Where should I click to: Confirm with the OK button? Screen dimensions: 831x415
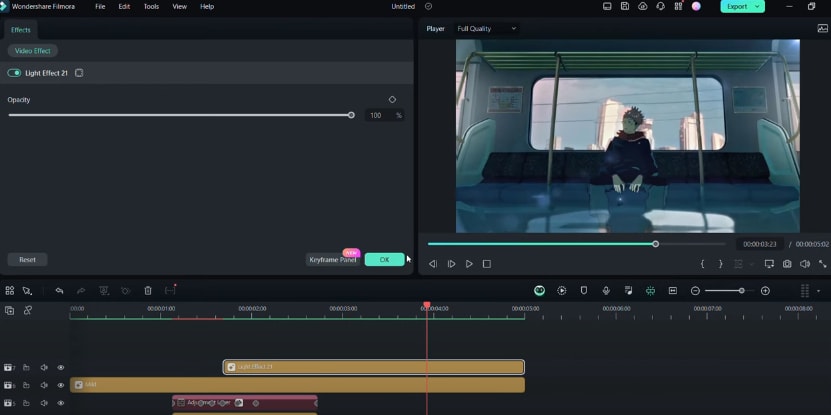click(385, 260)
